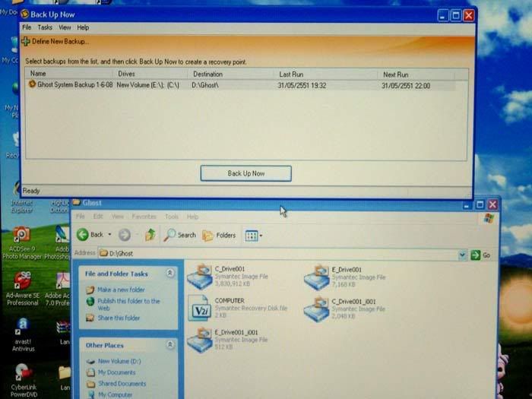Click D:\Ghost\ destination cell
Screen dimensions: 532x399
click(x=205, y=85)
